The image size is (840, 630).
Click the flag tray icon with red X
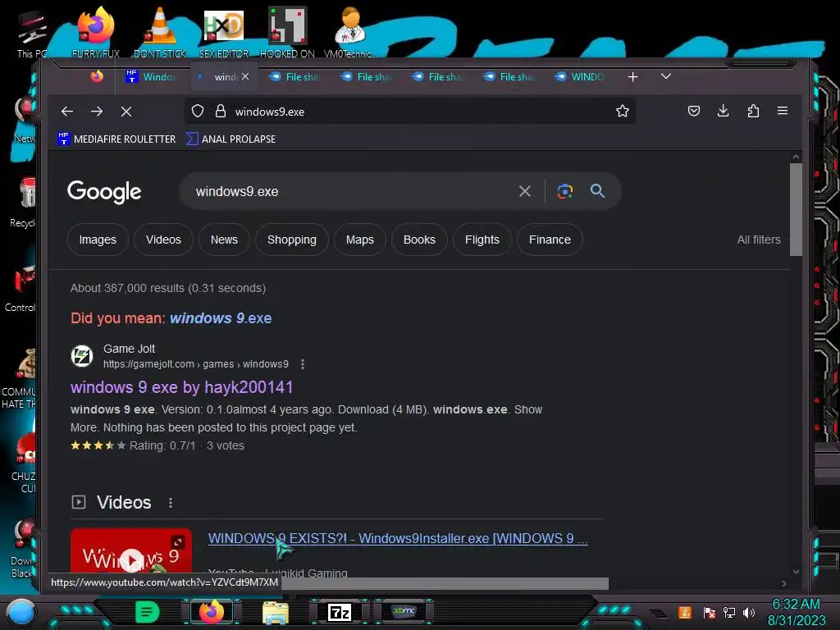(710, 612)
